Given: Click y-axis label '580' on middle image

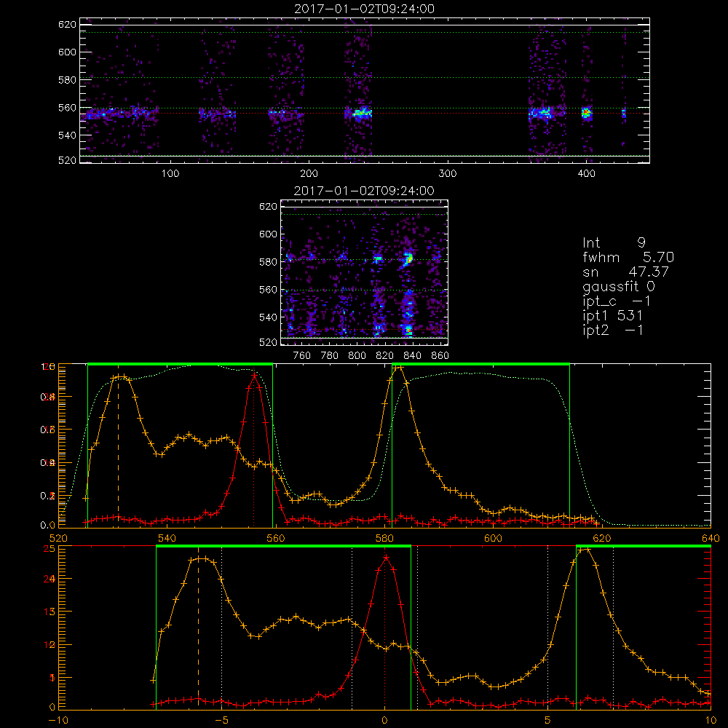Looking at the screenshot, I should click(268, 262).
